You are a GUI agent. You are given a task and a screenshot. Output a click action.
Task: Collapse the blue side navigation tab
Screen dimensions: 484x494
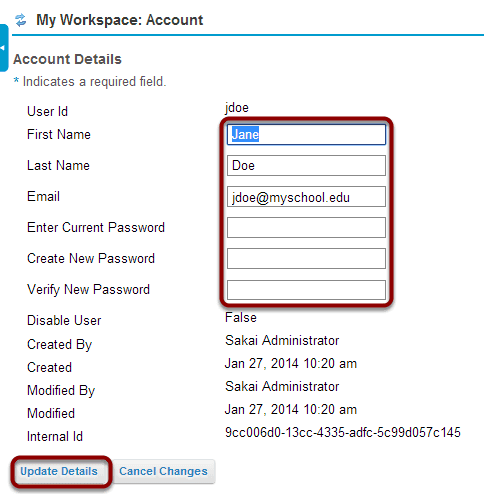click(3, 48)
